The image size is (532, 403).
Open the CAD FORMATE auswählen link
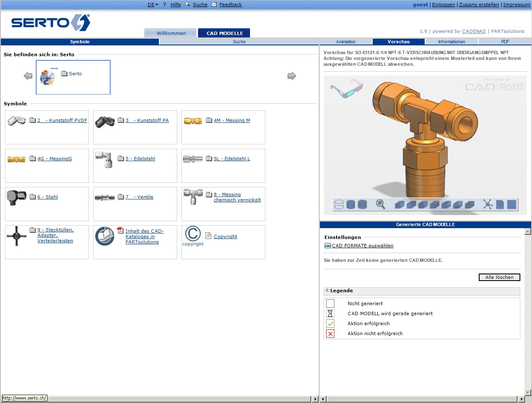362,246
